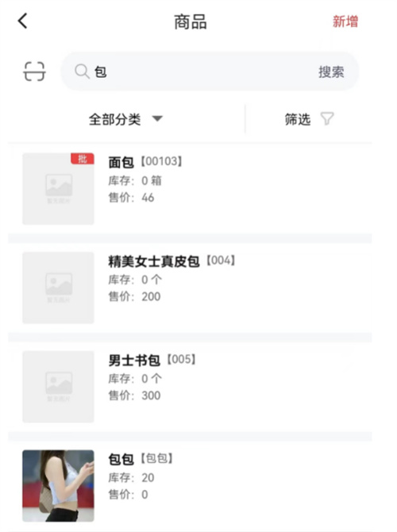Screen dimensions: 397x532
Task: Tap the 商品 page title
Action: pyautogui.click(x=191, y=22)
